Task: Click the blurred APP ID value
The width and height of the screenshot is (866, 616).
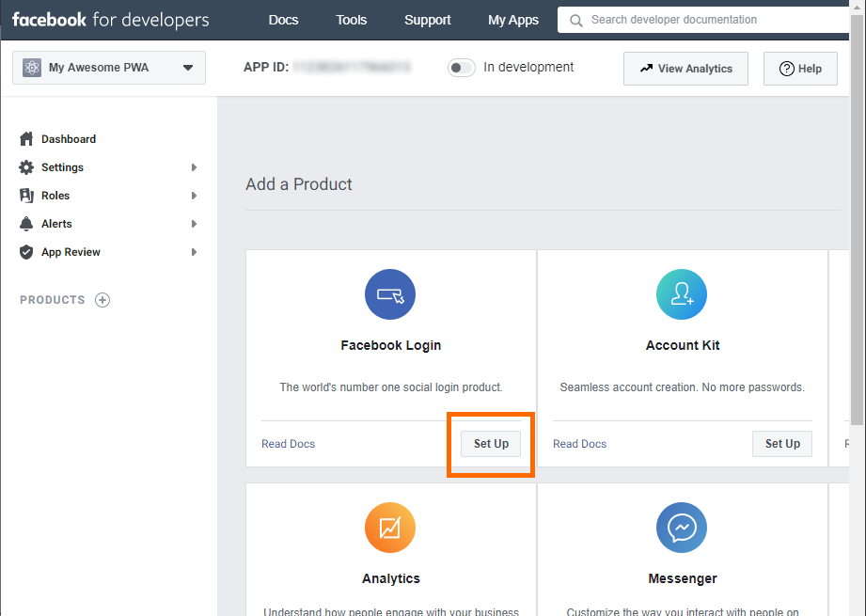Action: (352, 68)
